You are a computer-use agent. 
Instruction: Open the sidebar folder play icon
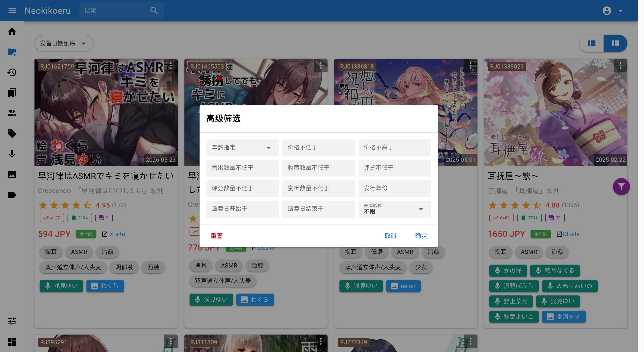click(12, 52)
